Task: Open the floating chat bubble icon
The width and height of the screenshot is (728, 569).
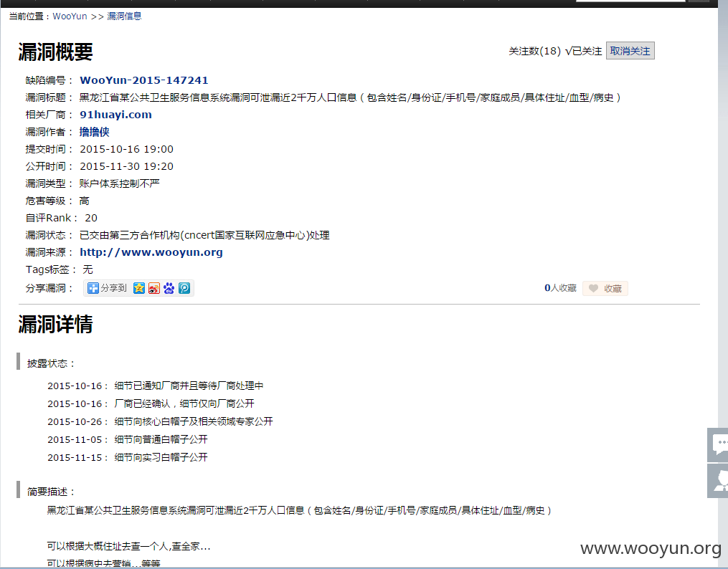Action: [719, 445]
